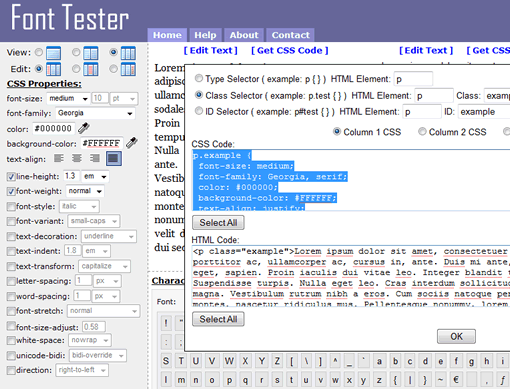Click the second column Edit Text link
Screen dimensions: 510x389
tap(426, 50)
